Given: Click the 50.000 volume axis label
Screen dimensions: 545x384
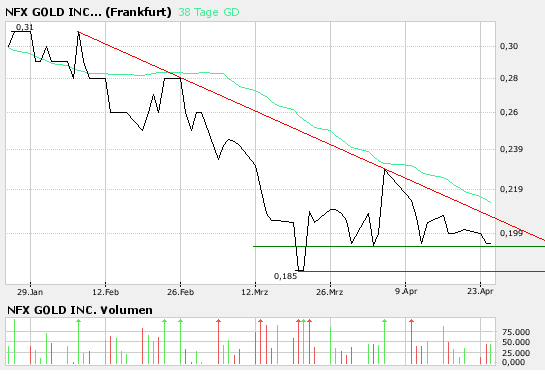Looking at the screenshot, I should pos(516,342).
